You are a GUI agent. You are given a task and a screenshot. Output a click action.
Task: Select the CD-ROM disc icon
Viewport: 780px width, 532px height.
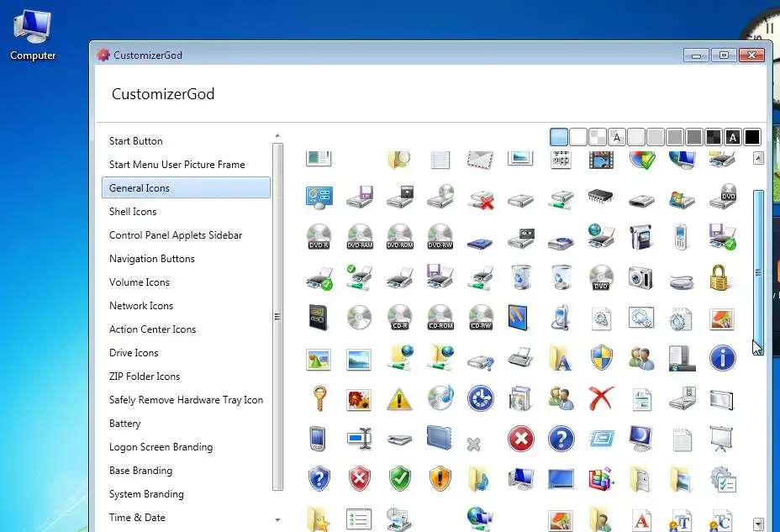[440, 317]
